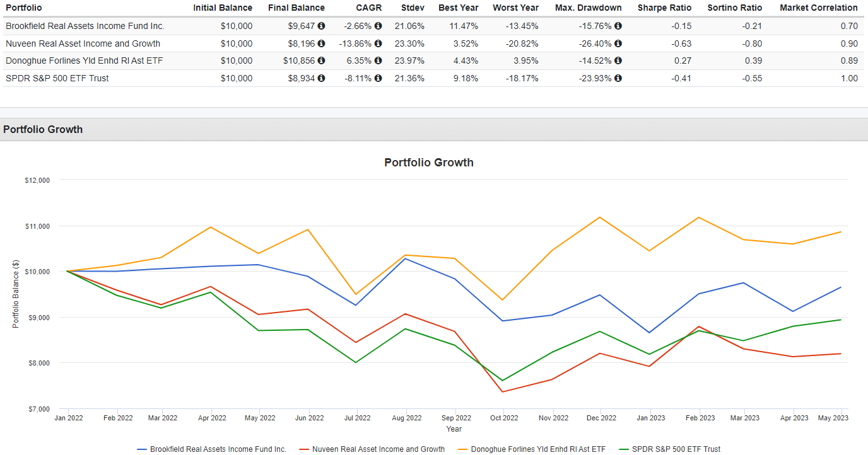
Task: Show info for Donoghue Max. Drawdown -14.52%
Action: pos(618,61)
